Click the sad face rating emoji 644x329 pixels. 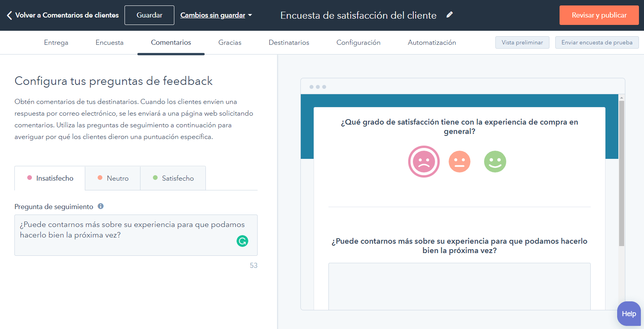point(424,162)
